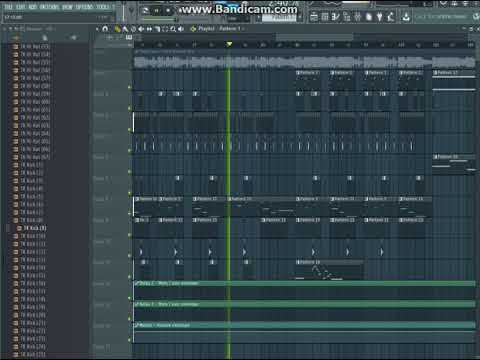Select last visible TR Kick browser item
480x360 pixels.
tap(29, 354)
